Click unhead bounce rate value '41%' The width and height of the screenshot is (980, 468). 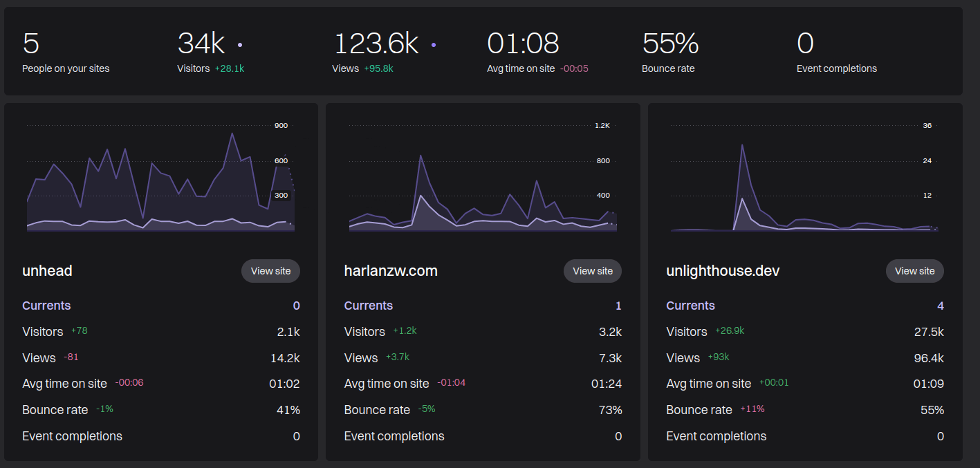(288, 410)
